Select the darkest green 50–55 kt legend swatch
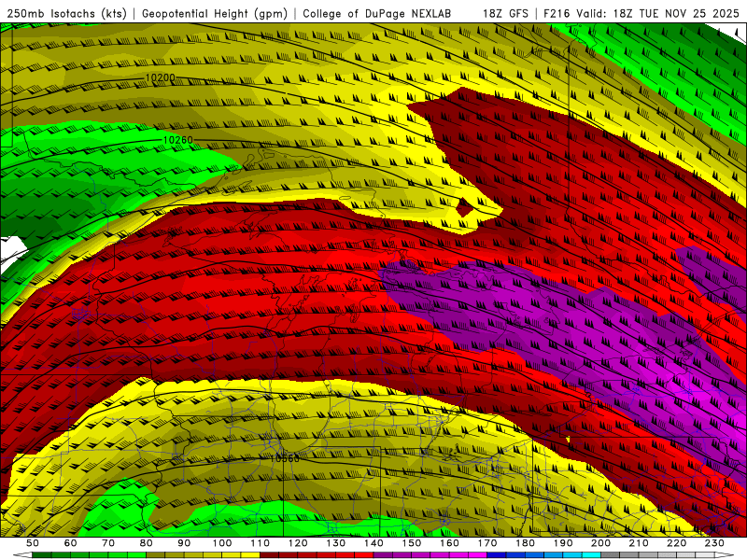747x560 pixels. click(x=41, y=555)
